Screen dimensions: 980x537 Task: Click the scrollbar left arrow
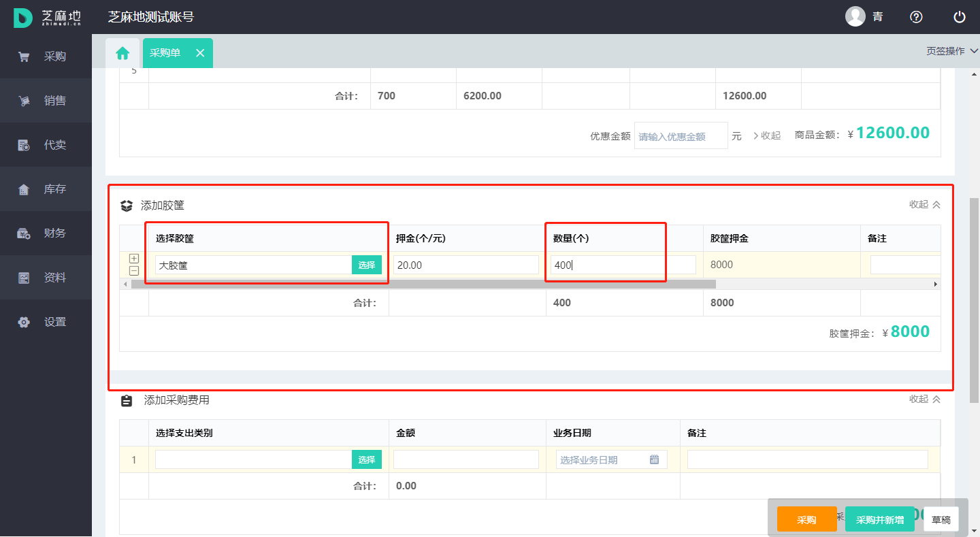click(x=125, y=284)
